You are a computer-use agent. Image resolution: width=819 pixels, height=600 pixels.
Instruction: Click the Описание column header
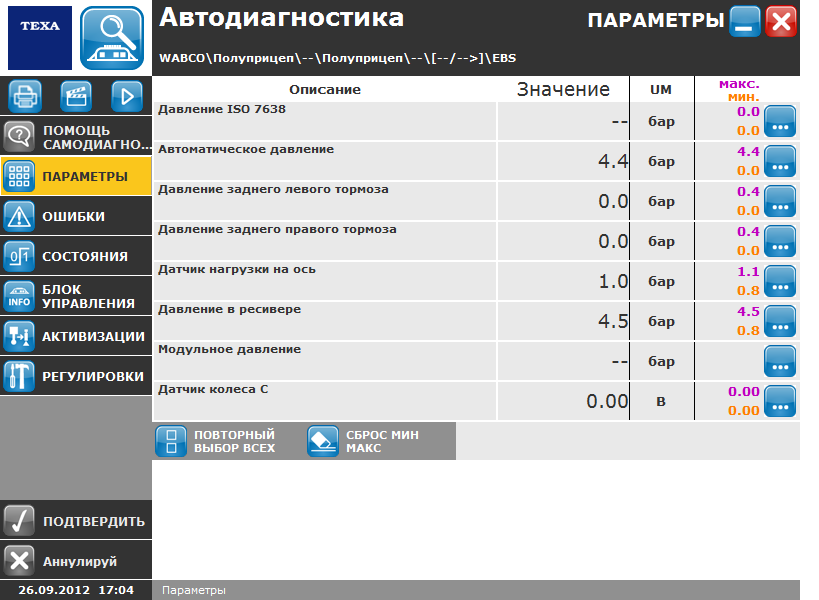pyautogui.click(x=325, y=89)
